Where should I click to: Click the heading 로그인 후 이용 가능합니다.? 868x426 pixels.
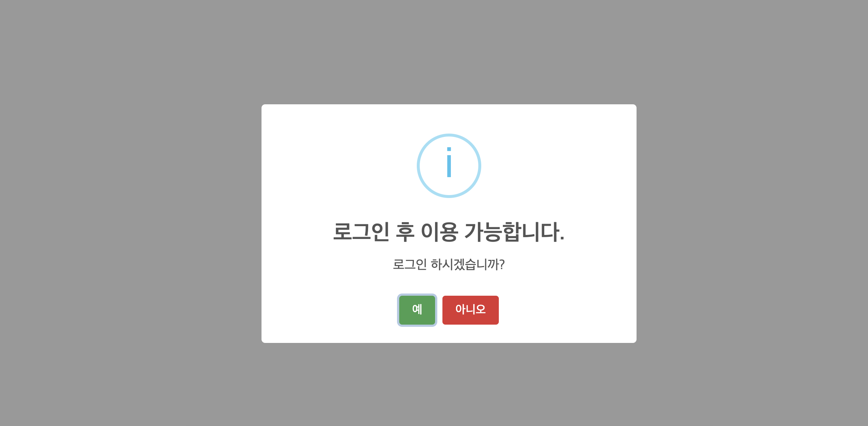point(449,232)
